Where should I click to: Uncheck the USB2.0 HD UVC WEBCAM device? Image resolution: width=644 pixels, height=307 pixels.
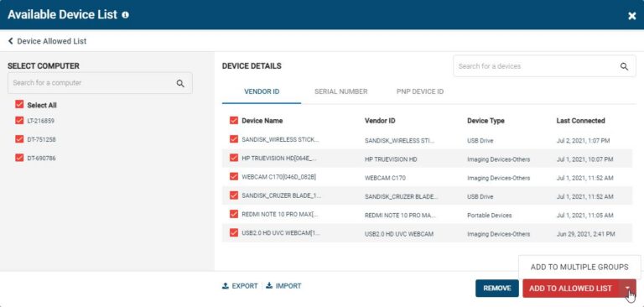click(234, 232)
